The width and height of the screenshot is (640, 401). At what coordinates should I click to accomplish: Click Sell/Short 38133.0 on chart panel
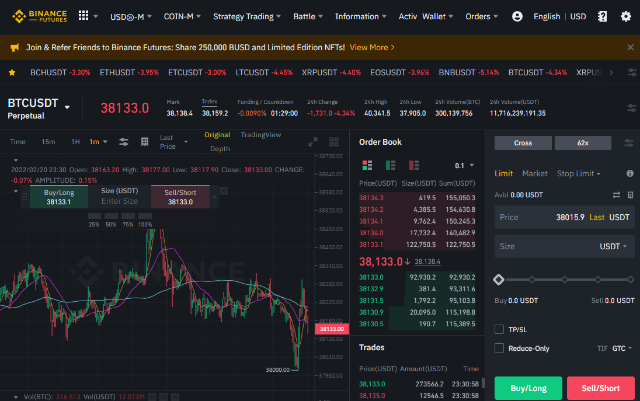(x=180, y=197)
